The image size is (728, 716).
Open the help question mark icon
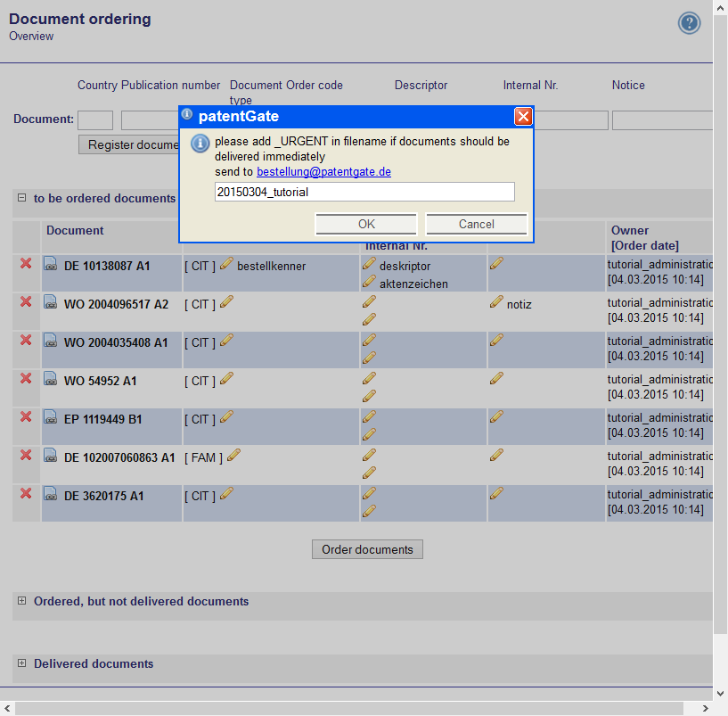point(689,23)
